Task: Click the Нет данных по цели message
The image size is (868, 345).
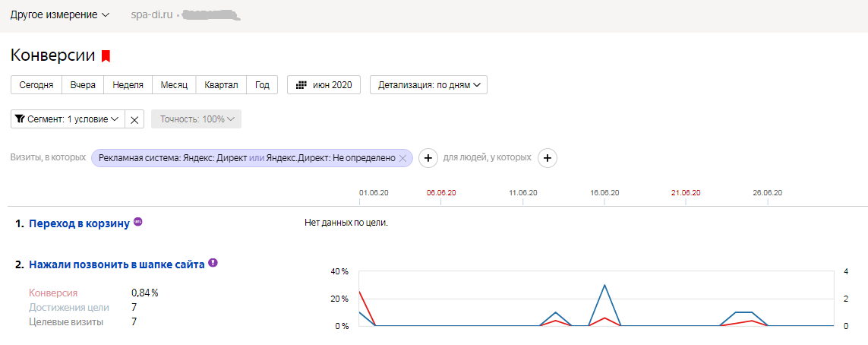Action: [346, 223]
